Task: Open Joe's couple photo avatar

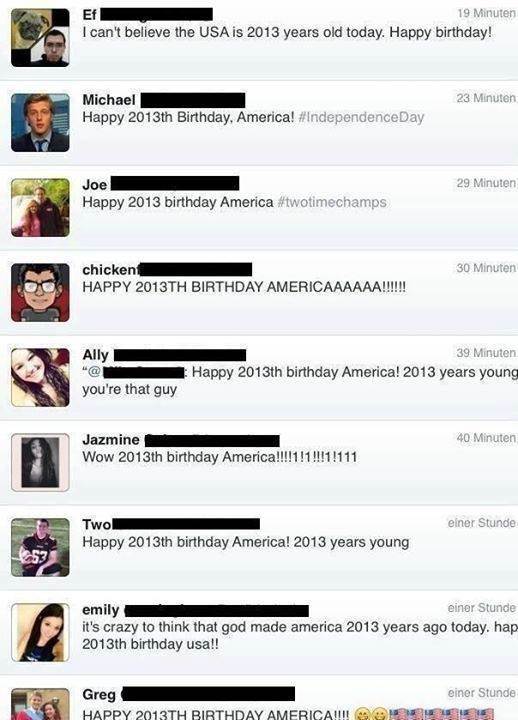Action: pos(40,208)
